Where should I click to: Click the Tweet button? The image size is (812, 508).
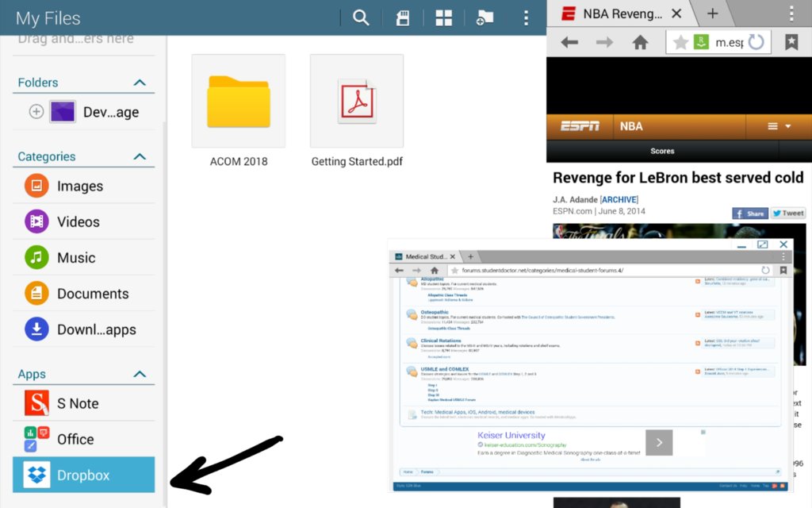[x=788, y=213]
